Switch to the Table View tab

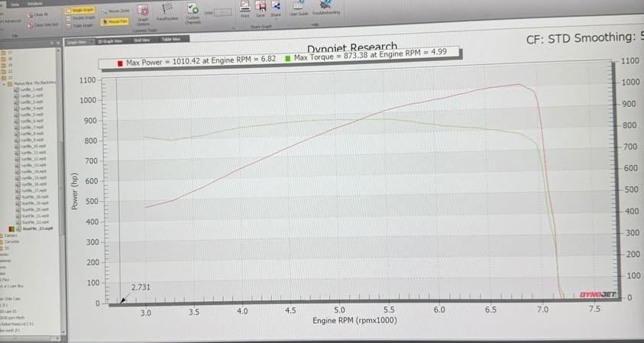(x=170, y=40)
